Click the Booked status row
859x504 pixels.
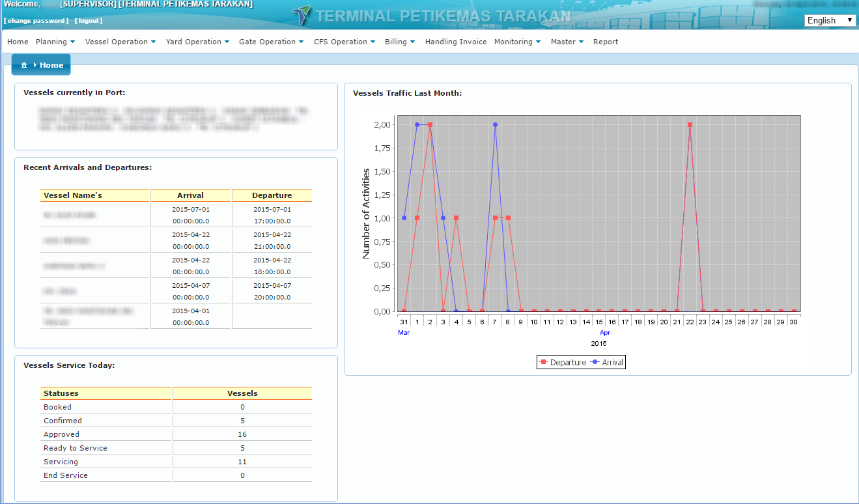click(176, 407)
